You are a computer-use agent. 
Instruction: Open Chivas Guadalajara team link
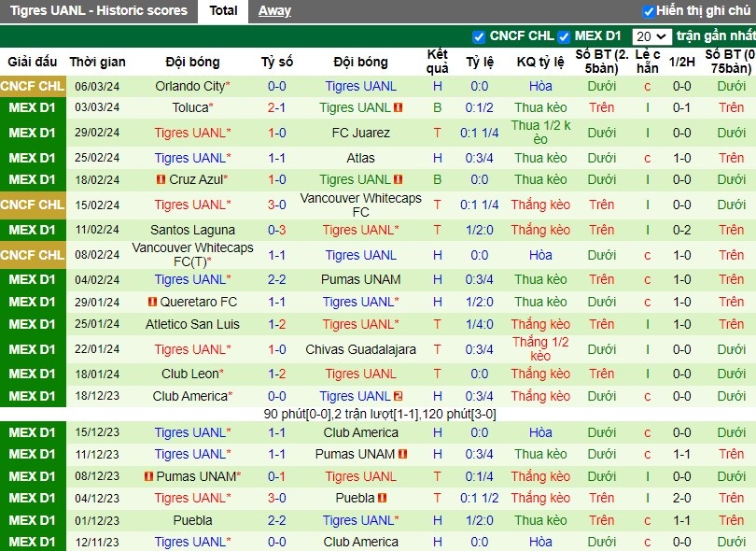coord(360,349)
